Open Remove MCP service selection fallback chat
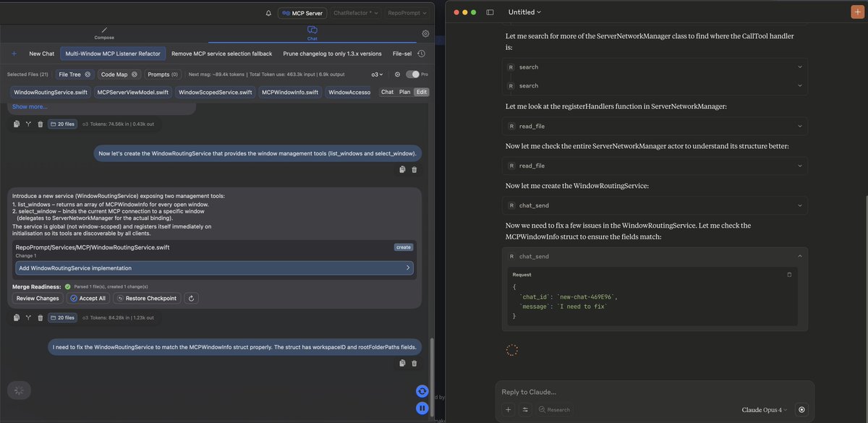Screen dimensions: 868x423 (222, 54)
